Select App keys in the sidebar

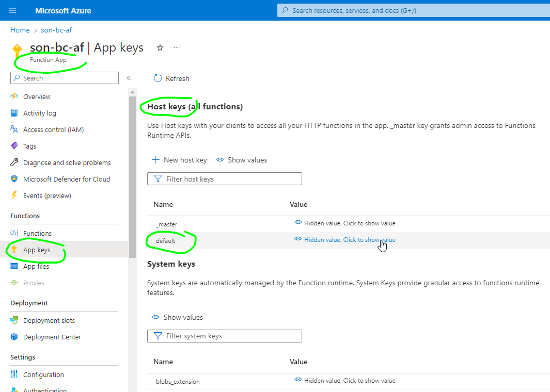(x=37, y=250)
